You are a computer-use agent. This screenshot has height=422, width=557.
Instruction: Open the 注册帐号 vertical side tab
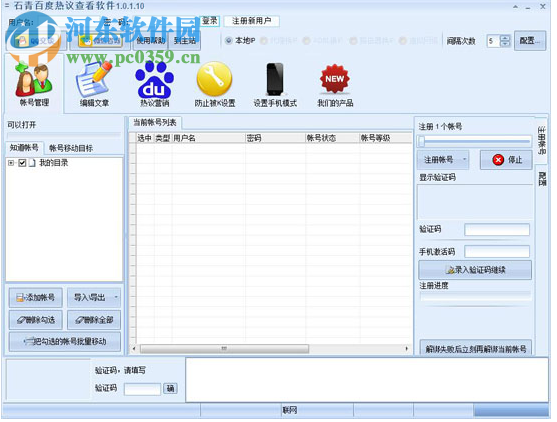coord(541,141)
